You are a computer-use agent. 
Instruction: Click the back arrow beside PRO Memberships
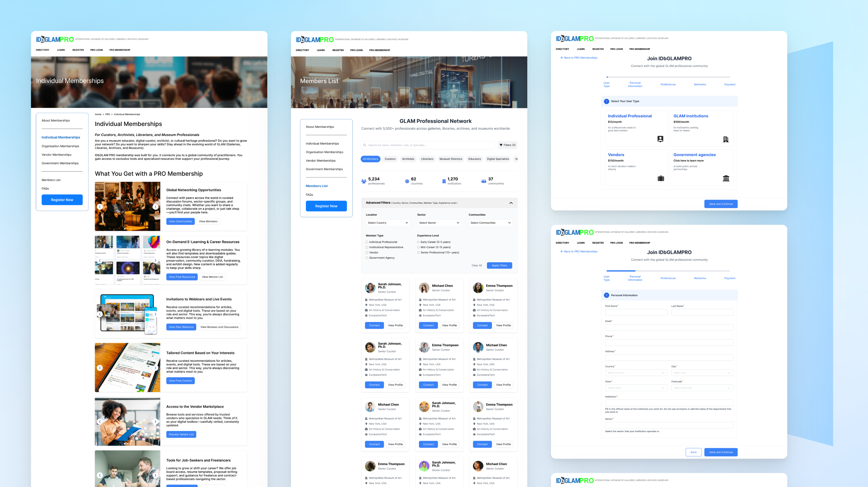(x=562, y=58)
